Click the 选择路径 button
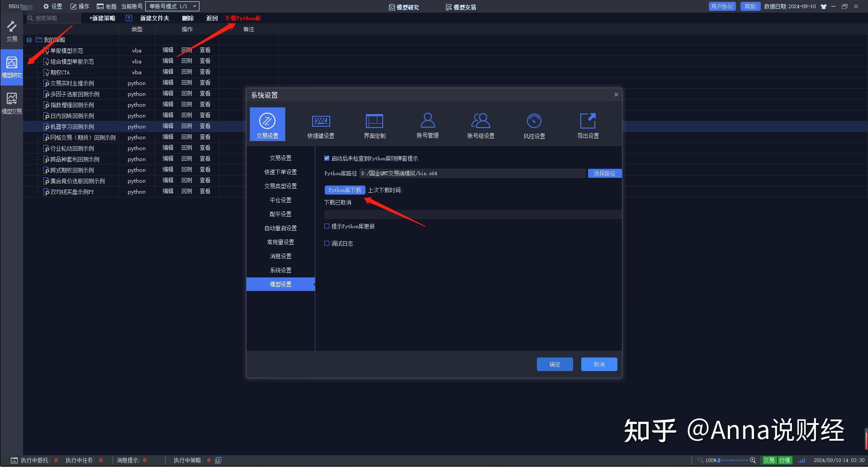The height and width of the screenshot is (467, 868). click(604, 173)
